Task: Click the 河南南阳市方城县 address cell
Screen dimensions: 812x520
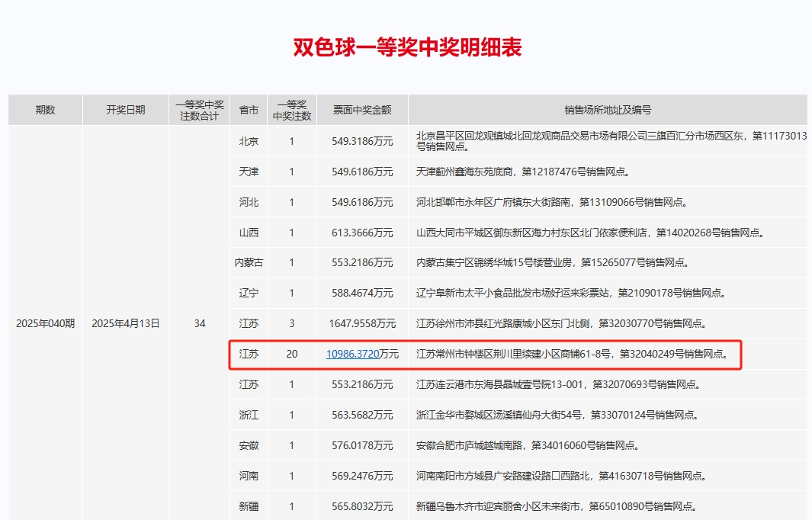Action: [x=608, y=476]
